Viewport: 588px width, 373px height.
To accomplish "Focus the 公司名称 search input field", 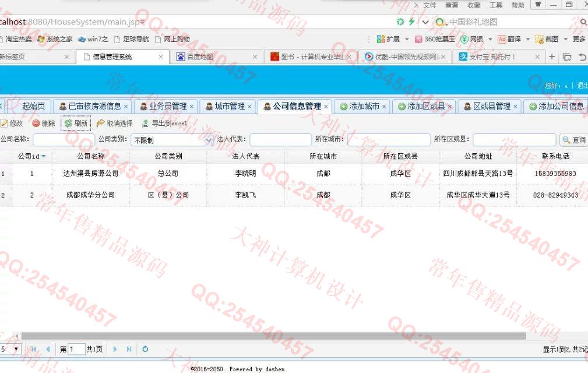I will point(64,140).
